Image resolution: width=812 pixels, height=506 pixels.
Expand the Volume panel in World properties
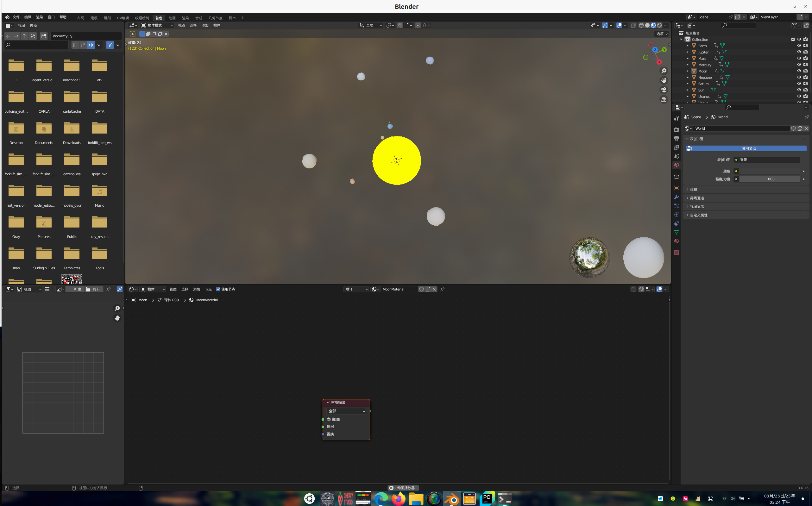click(694, 190)
